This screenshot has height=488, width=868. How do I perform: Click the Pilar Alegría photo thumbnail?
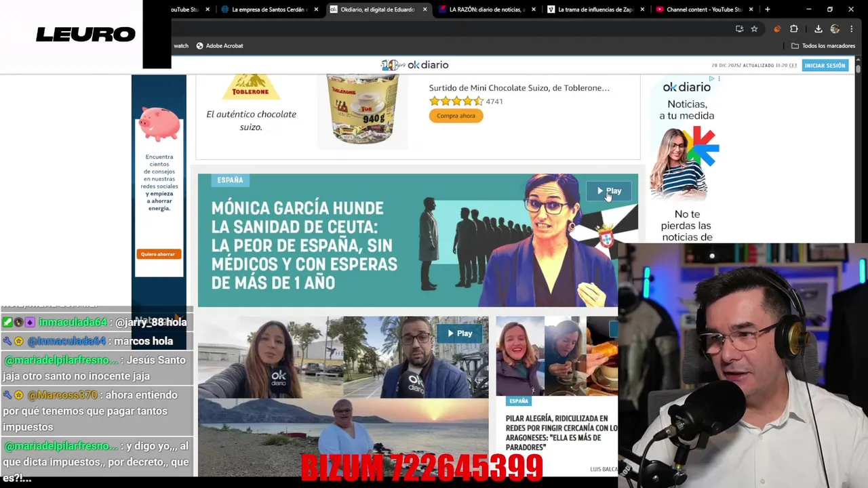[557, 356]
